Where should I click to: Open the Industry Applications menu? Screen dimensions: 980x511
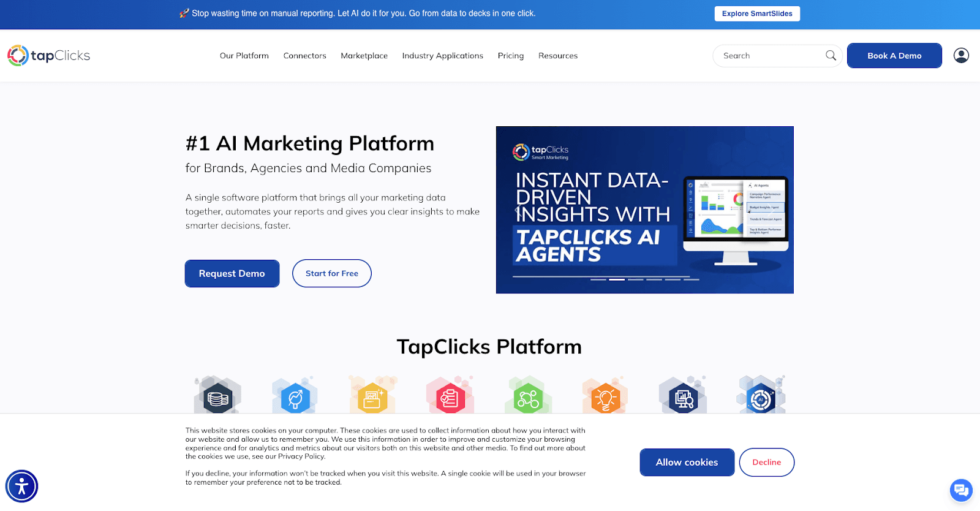tap(443, 56)
